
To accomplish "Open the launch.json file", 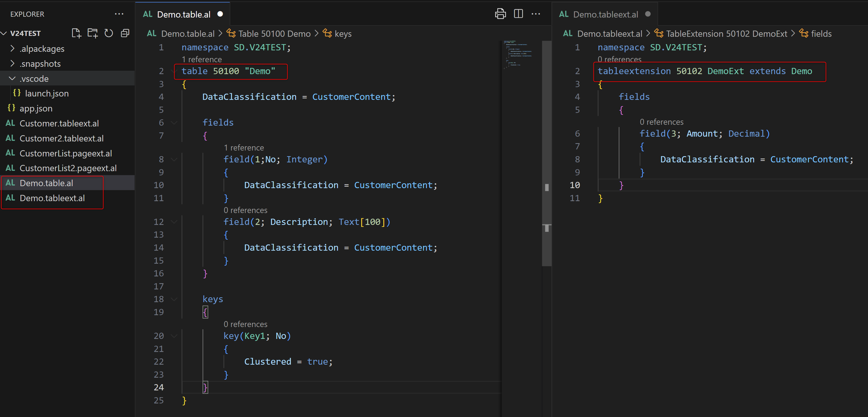I will pyautogui.click(x=46, y=93).
